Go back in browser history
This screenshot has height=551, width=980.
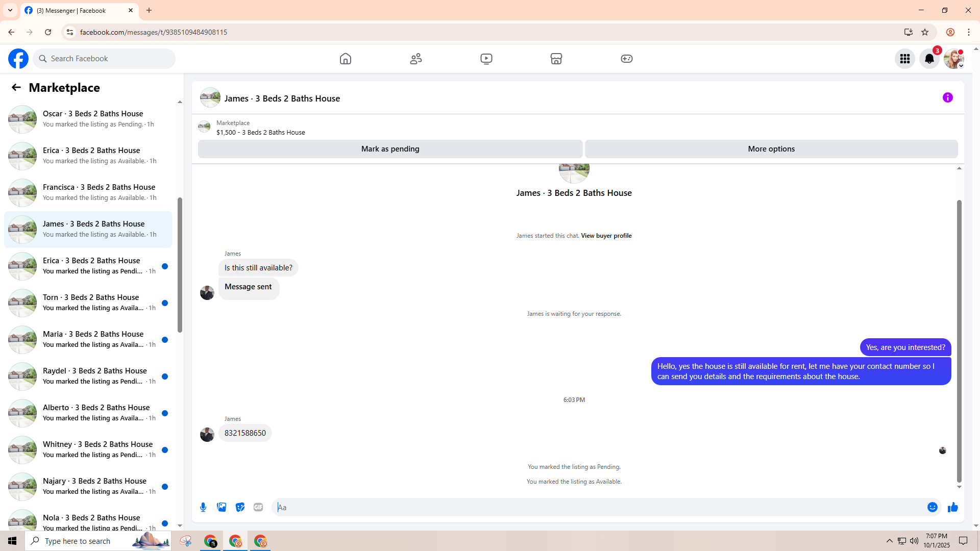11,32
